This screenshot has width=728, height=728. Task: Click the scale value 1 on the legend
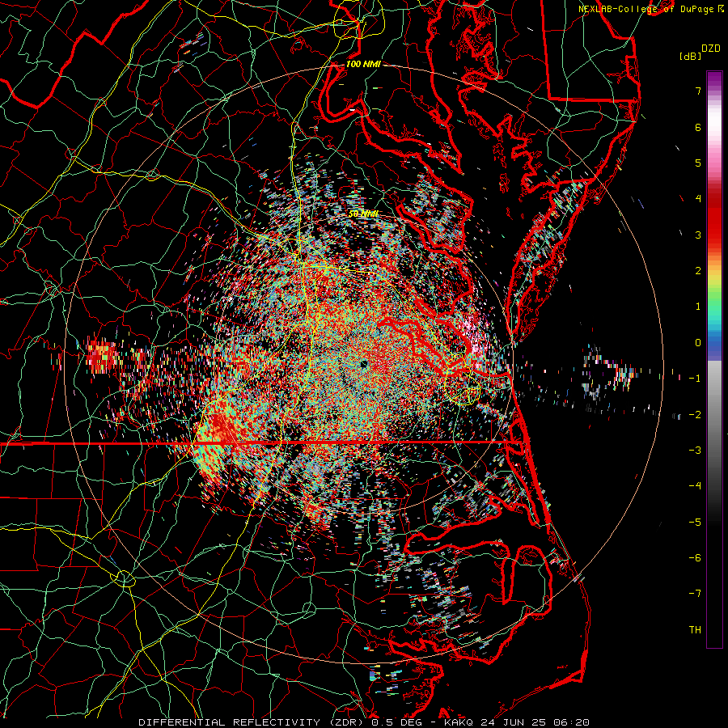(698, 307)
